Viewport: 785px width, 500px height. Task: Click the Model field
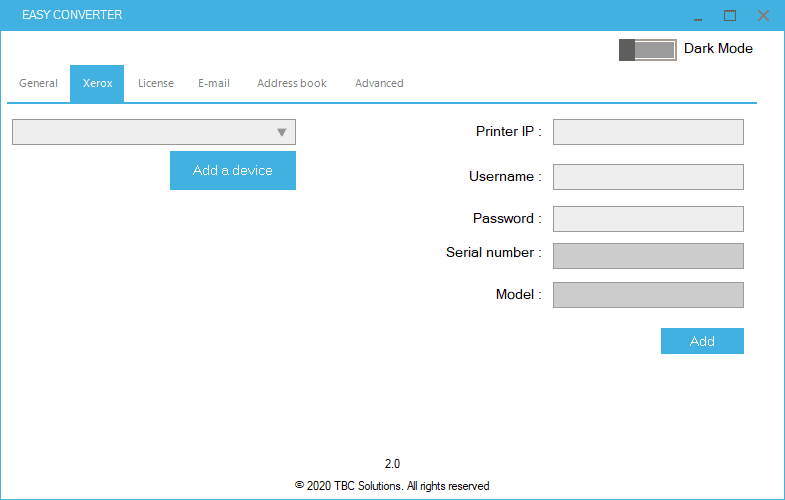648,295
